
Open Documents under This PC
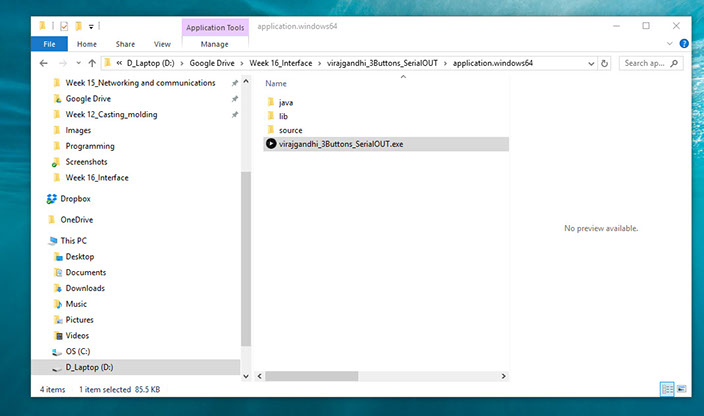coord(85,272)
